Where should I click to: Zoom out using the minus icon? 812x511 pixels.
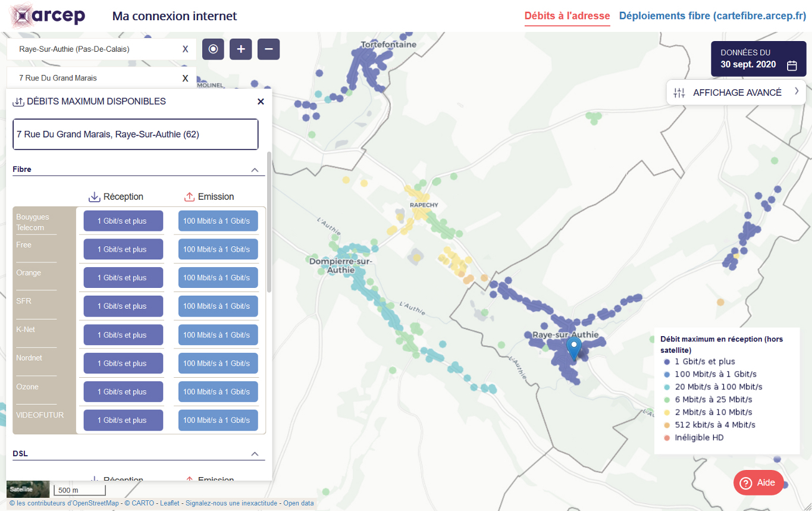pos(268,49)
